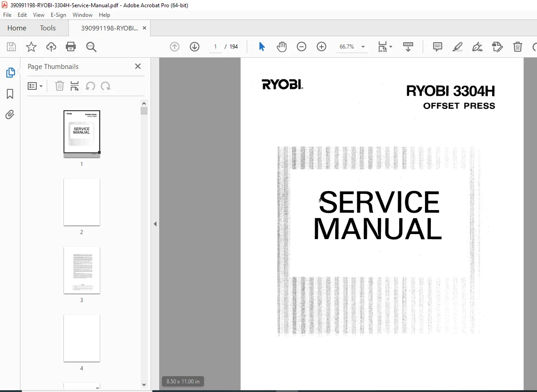This screenshot has height=392, width=537.
Task: Go to previous page arrow
Action: [175, 47]
